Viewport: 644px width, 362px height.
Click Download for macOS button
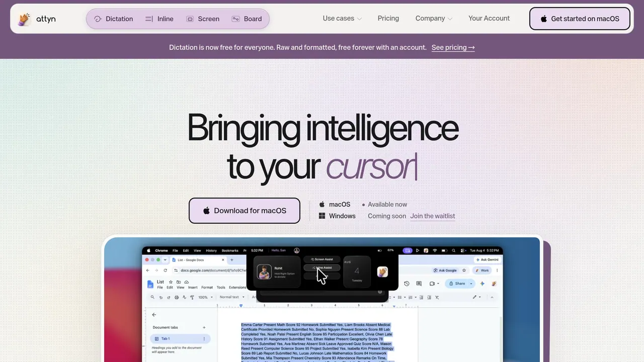point(245,211)
